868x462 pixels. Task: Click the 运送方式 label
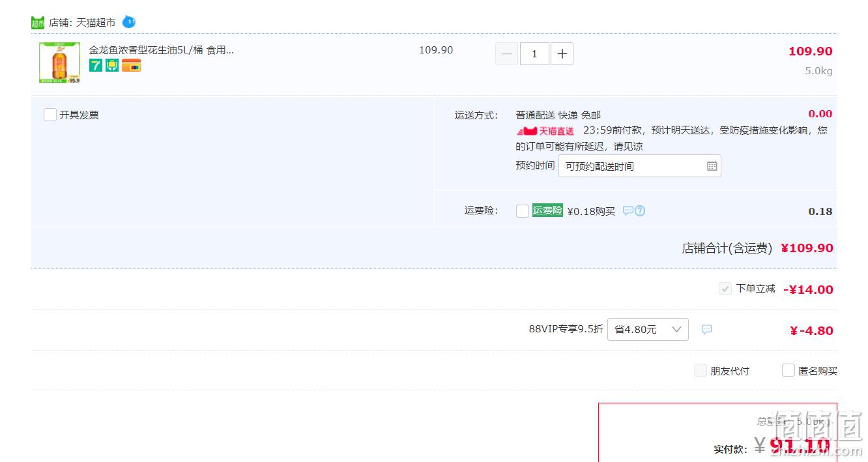(x=476, y=115)
